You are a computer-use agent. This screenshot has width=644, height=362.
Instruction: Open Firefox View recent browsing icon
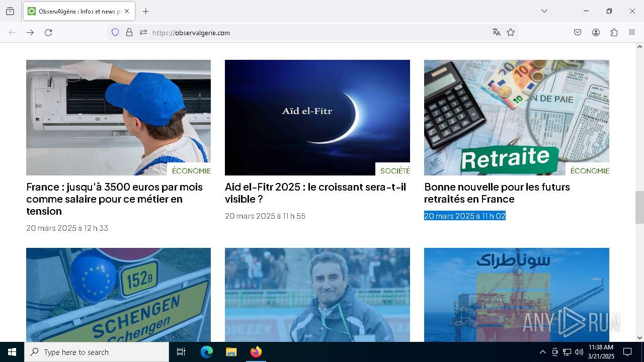point(10,11)
